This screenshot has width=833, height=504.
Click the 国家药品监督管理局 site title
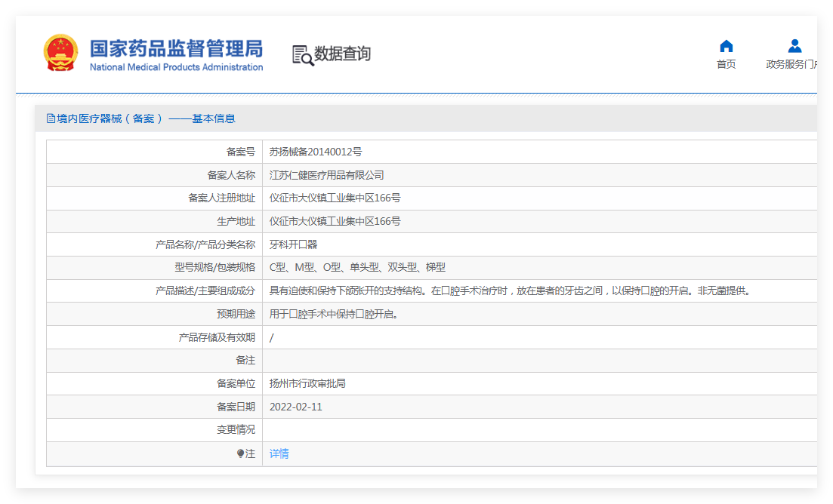coord(176,49)
